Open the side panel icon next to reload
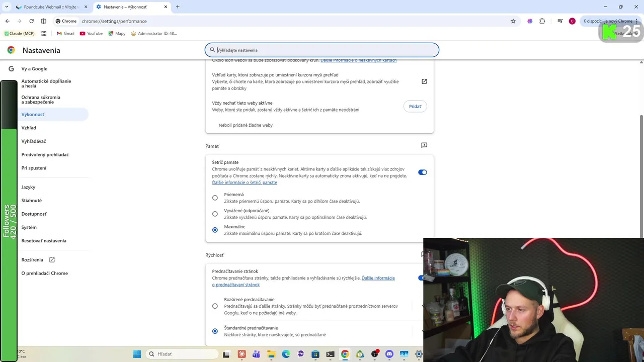The image size is (644, 362). pyautogui.click(x=43, y=21)
